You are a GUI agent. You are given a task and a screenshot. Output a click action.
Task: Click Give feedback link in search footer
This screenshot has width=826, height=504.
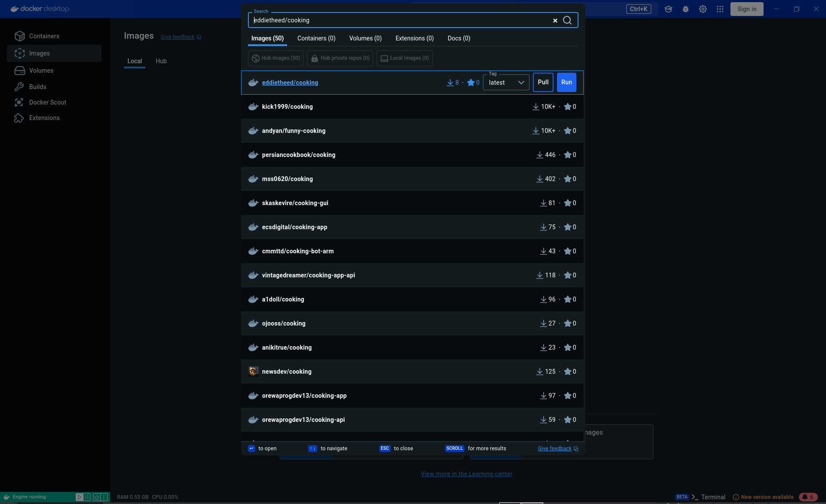[558, 449]
